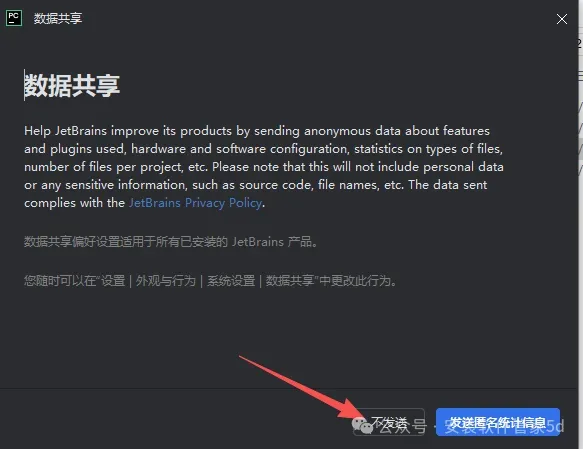Click the large 数据共享 heading
Image resolution: width=583 pixels, height=449 pixels.
(x=72, y=86)
